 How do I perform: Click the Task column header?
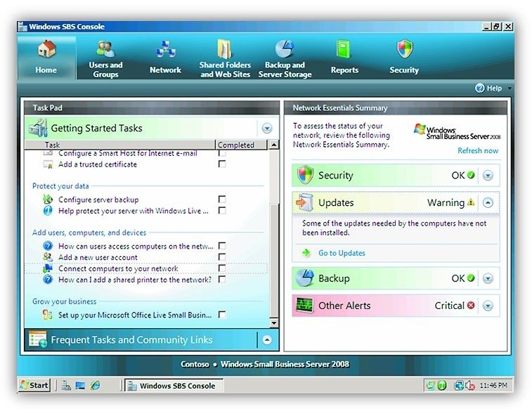click(119, 145)
